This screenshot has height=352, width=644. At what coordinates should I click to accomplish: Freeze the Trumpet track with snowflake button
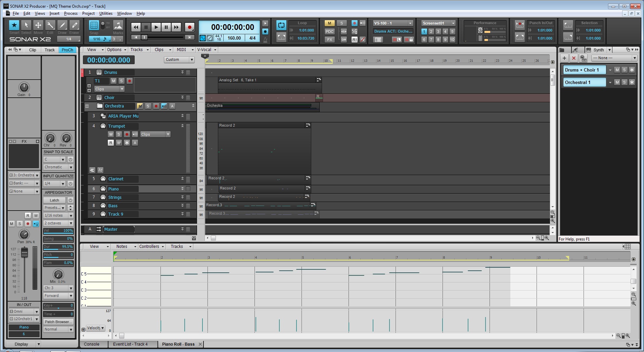pos(127,143)
